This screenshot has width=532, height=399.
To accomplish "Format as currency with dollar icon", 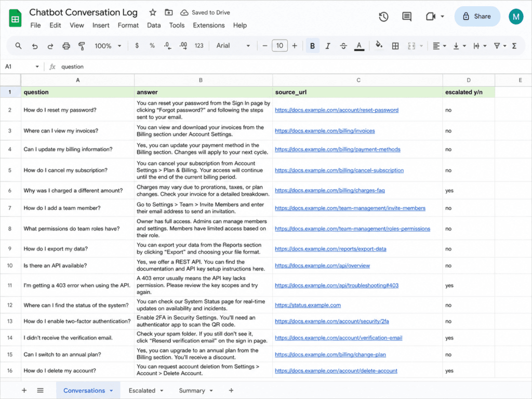I will 137,46.
